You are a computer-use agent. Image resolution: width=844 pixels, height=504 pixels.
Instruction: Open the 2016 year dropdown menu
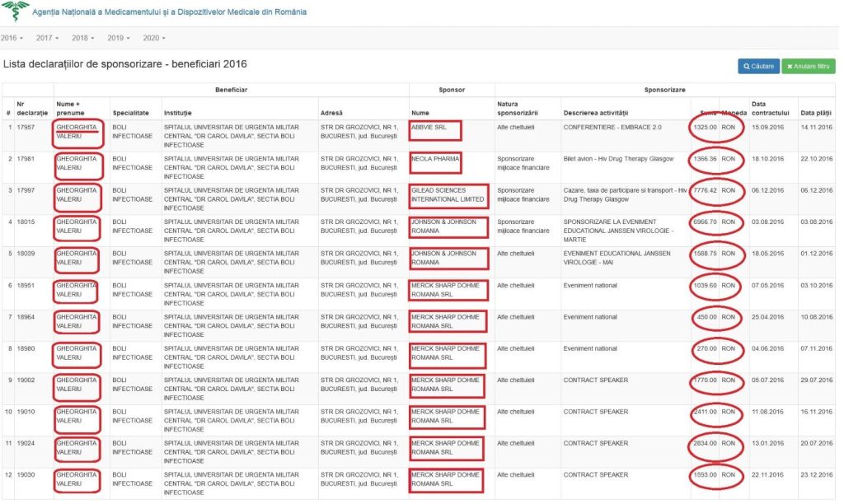pos(12,38)
